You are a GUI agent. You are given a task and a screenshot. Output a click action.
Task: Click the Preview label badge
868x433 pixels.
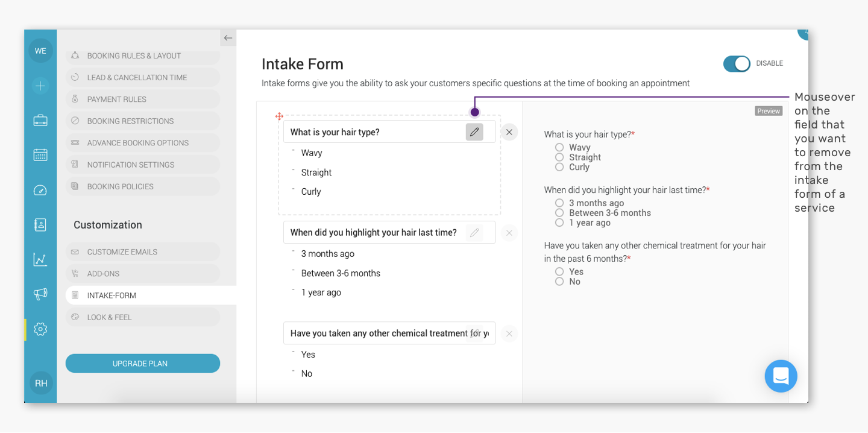[769, 111]
